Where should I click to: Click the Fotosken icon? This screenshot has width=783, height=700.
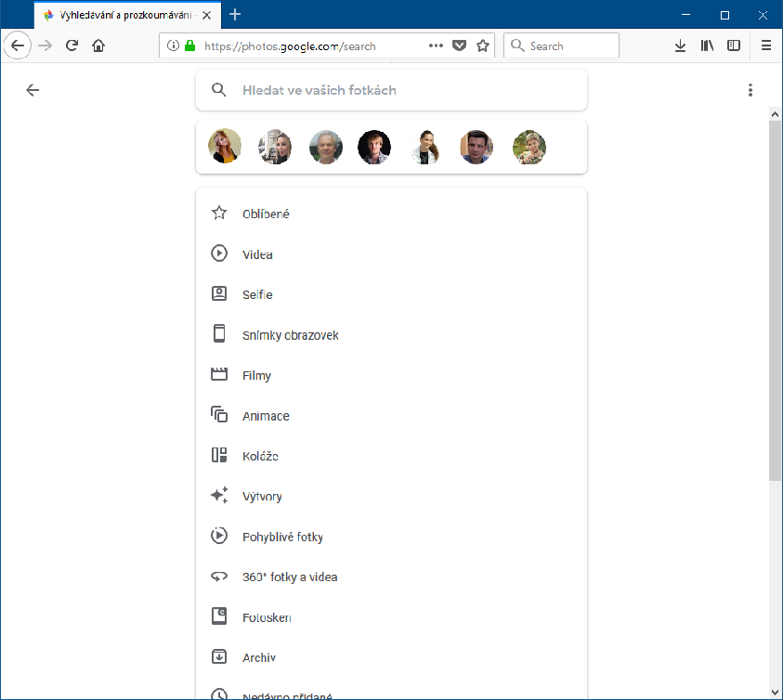coord(218,616)
